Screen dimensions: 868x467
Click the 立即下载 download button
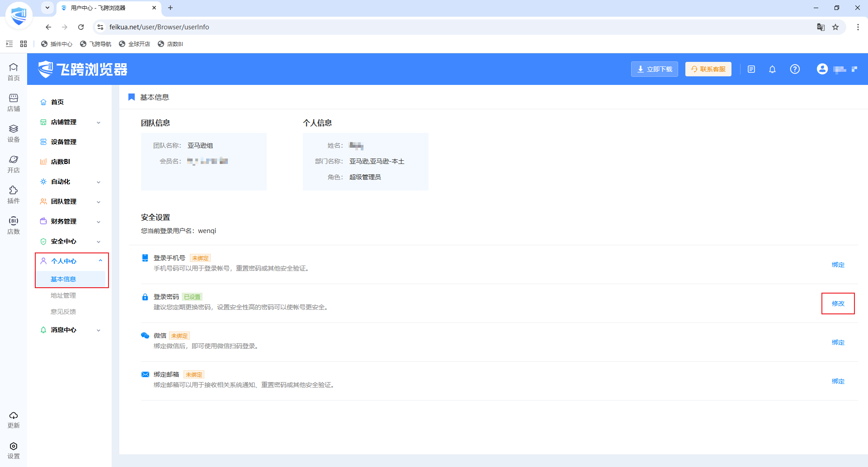655,69
